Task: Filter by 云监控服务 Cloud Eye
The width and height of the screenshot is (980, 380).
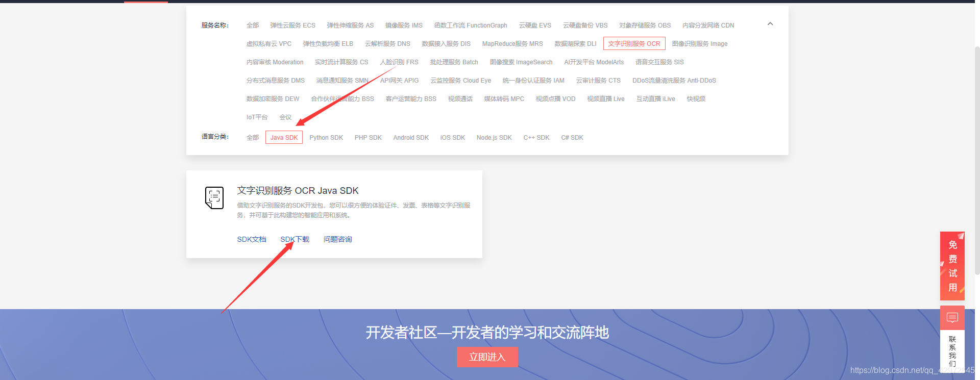Action: (460, 81)
